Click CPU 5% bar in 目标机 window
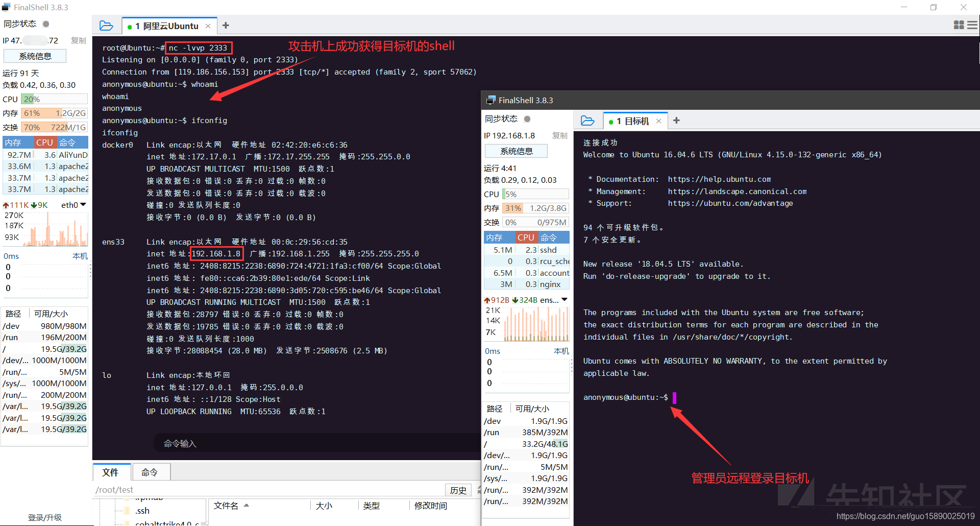 click(535, 194)
